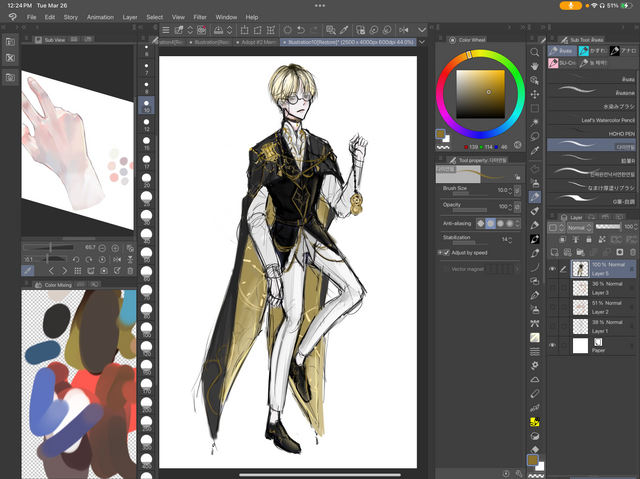The width and height of the screenshot is (640, 479).
Task: Open layer palette color dropdown
Action: (556, 227)
